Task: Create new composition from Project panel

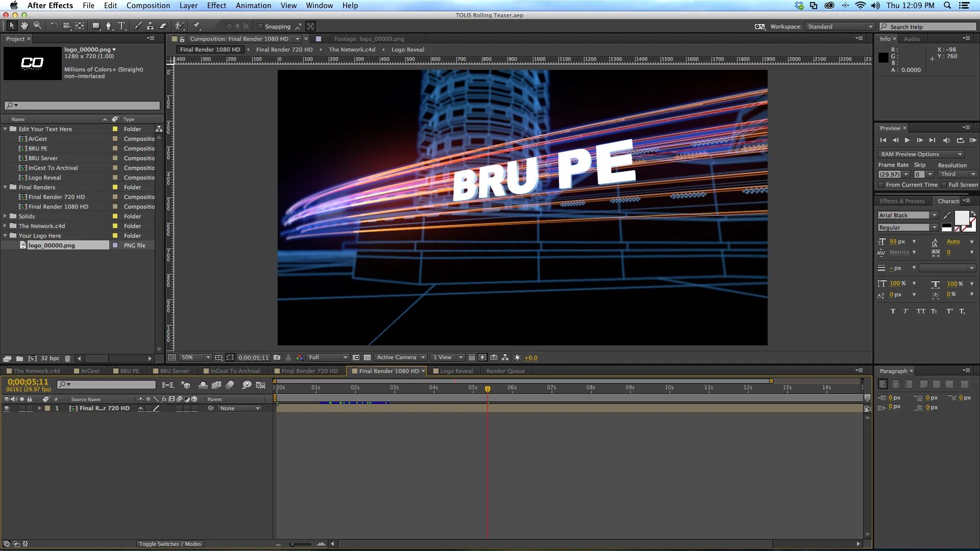Action: point(32,359)
